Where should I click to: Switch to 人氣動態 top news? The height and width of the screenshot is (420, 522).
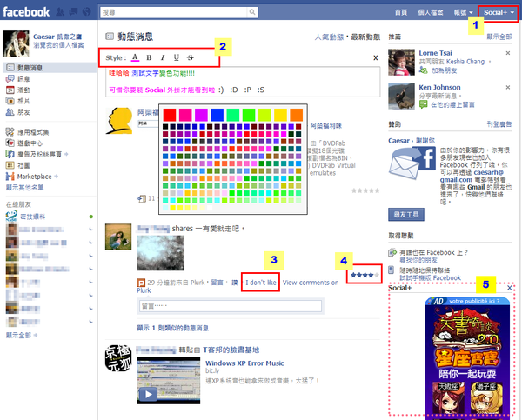329,37
